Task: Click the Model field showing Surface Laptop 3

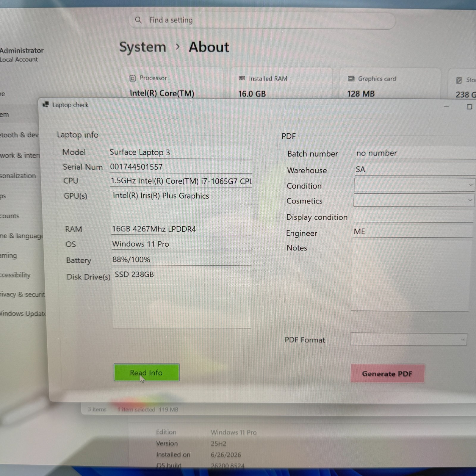Action: point(181,152)
